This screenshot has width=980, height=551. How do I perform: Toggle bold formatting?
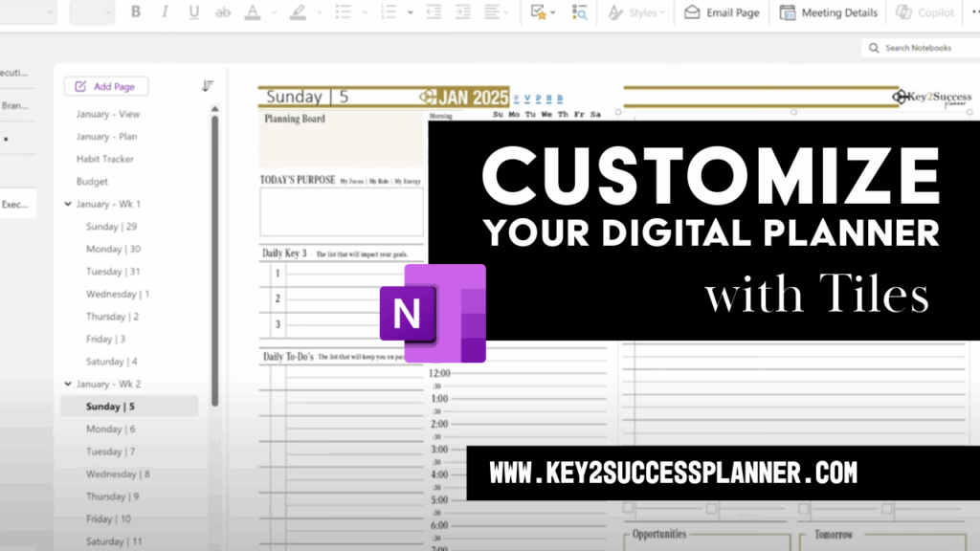pos(135,12)
